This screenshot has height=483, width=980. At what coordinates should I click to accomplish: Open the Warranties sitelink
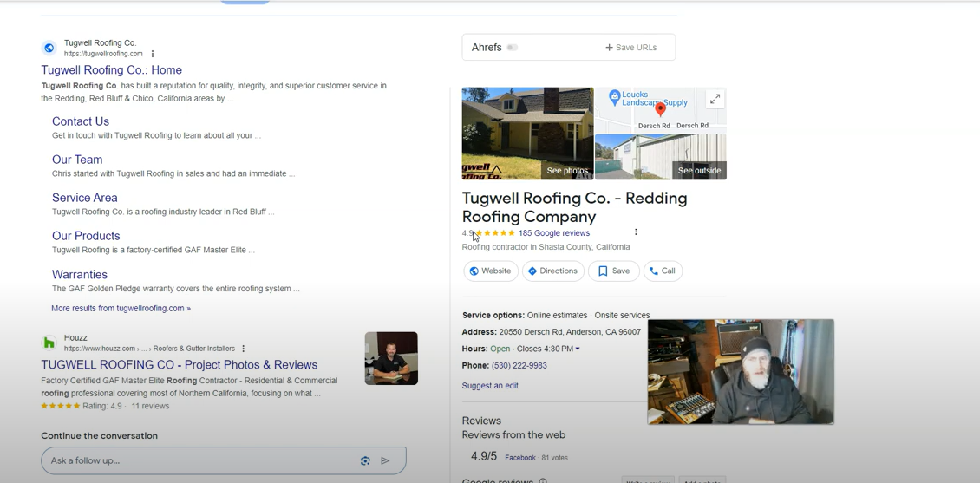pos(80,274)
